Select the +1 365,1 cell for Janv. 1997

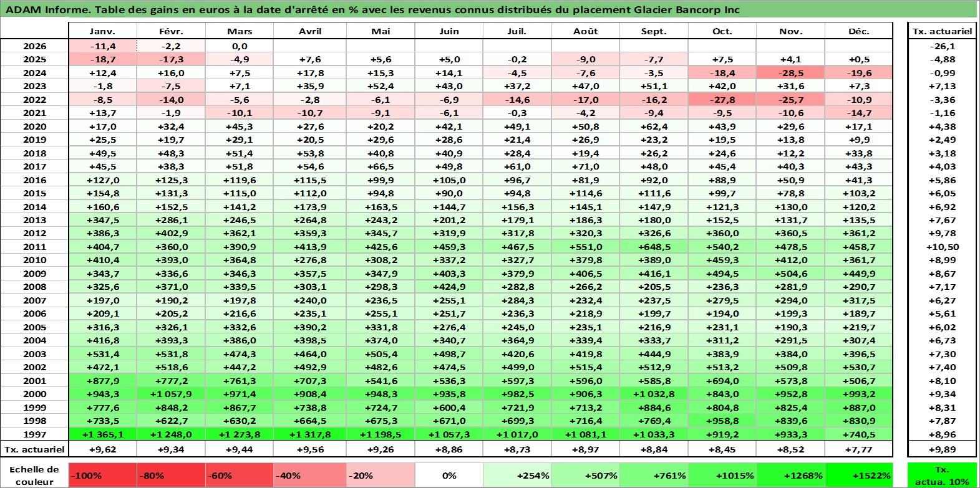102,434
